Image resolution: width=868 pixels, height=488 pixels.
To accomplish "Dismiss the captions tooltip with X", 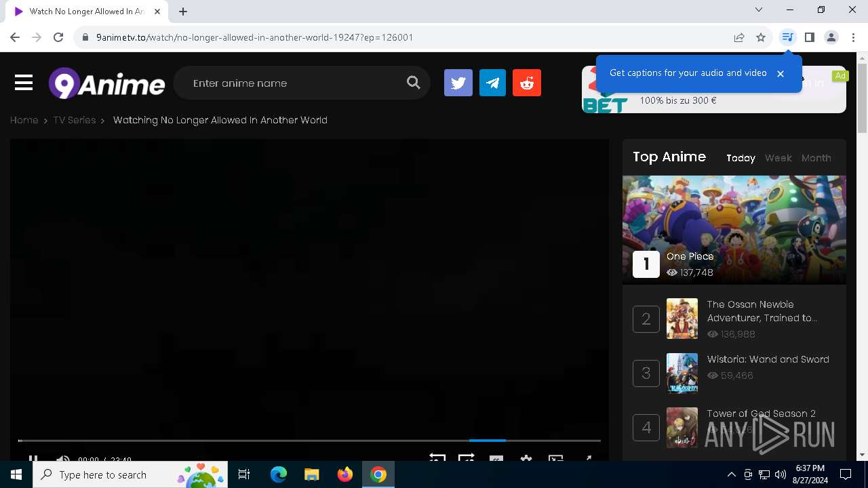I will pyautogui.click(x=781, y=73).
